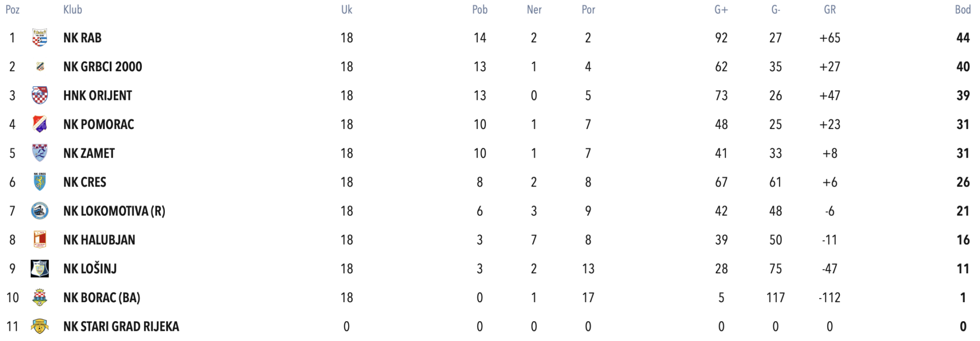
Task: Click the NK Rab club crest
Action: pyautogui.click(x=40, y=38)
